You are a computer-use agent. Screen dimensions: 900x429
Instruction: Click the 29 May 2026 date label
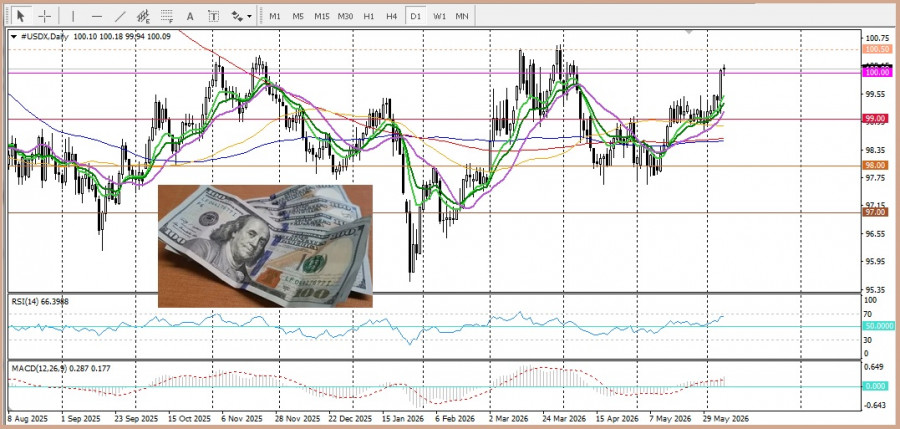[x=727, y=418]
